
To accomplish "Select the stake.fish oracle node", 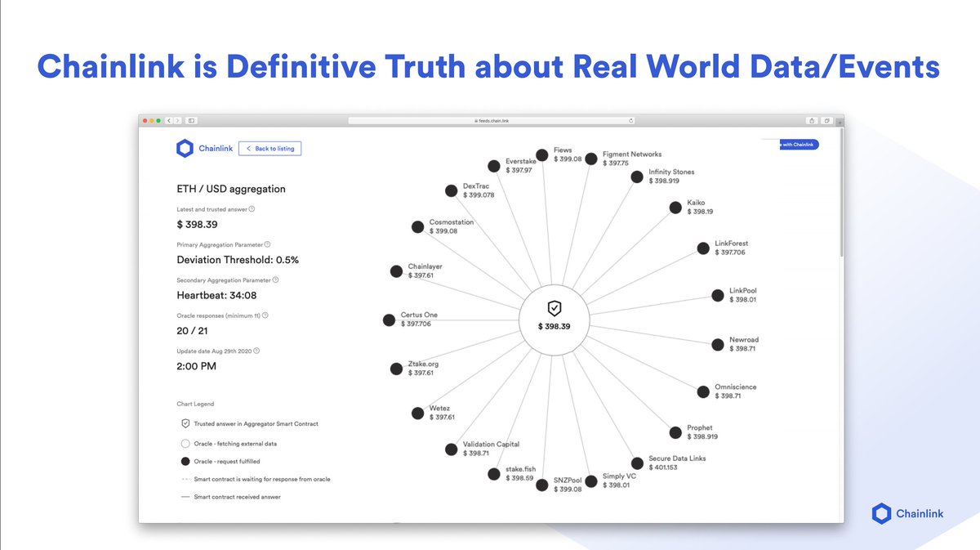I will [x=493, y=474].
